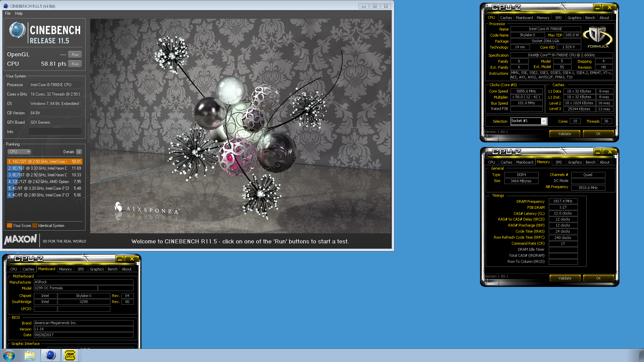This screenshot has width=644, height=362.
Task: Open Bench tab in Memory CPU-Z window
Action: click(x=591, y=162)
